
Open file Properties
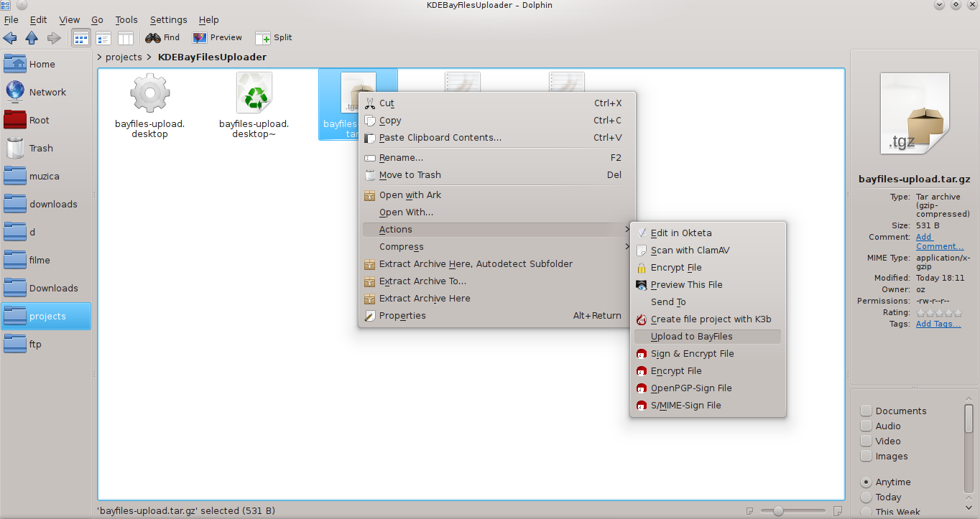pos(496,316)
